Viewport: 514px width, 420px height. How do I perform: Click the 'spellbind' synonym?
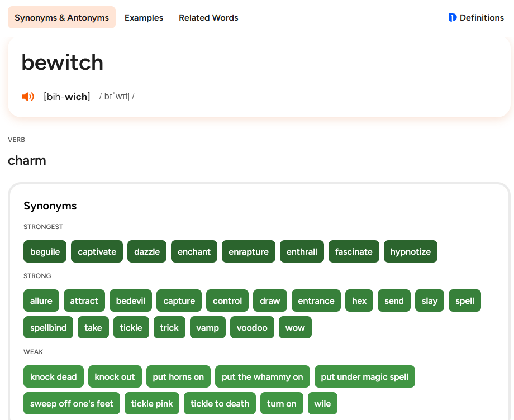click(49, 328)
